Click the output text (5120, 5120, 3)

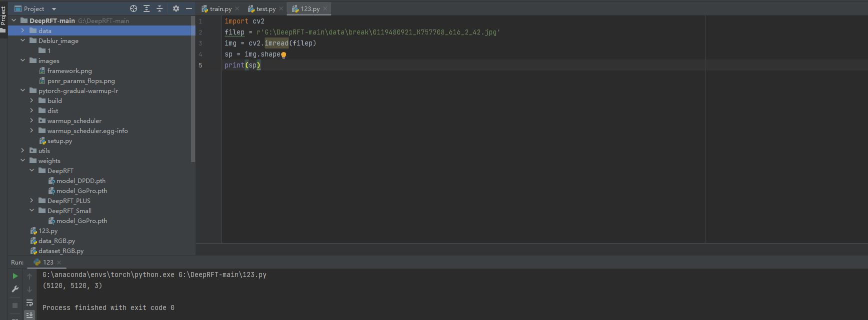[73, 286]
